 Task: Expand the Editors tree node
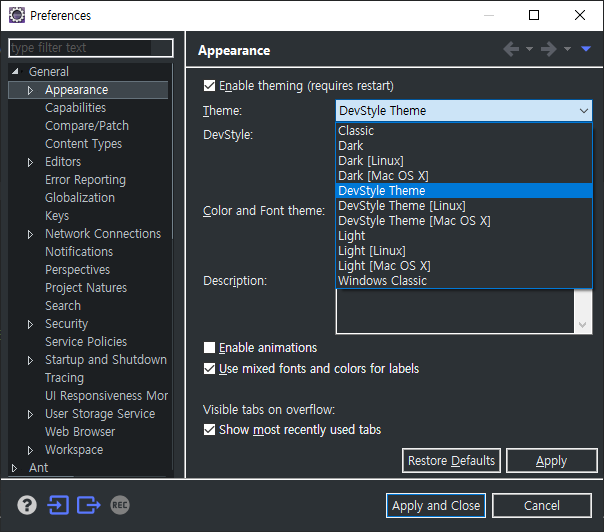(x=30, y=162)
